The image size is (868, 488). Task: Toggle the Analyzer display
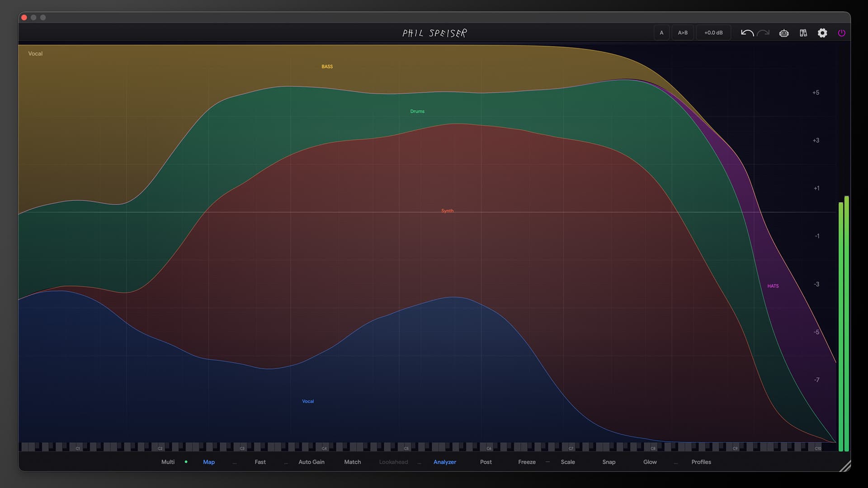[x=444, y=462]
